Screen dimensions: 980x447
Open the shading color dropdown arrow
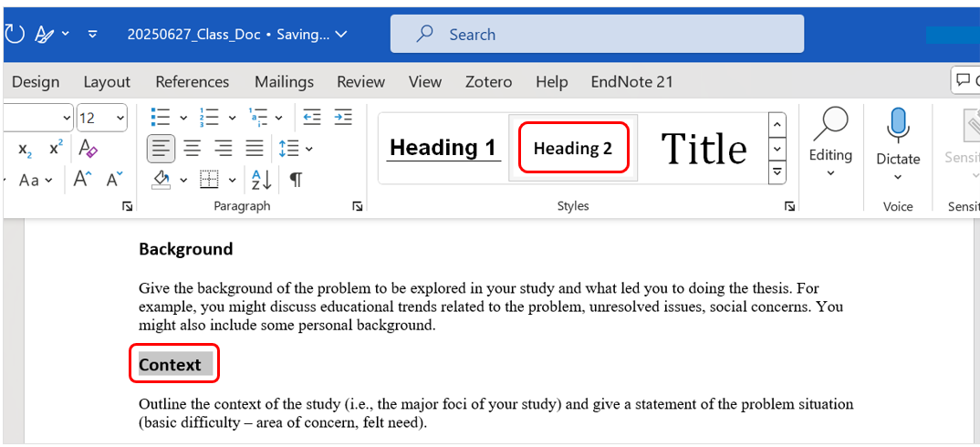(183, 179)
